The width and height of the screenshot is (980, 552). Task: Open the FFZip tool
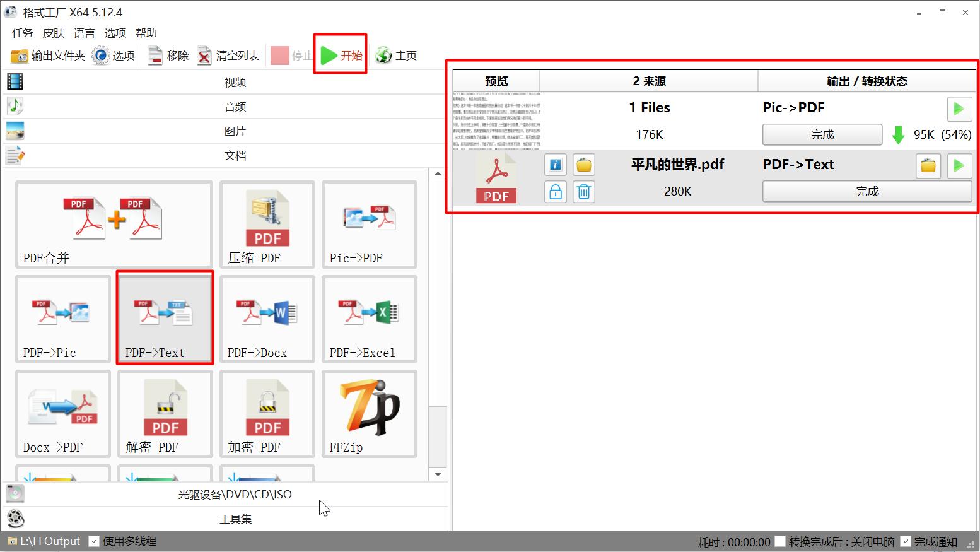point(369,413)
